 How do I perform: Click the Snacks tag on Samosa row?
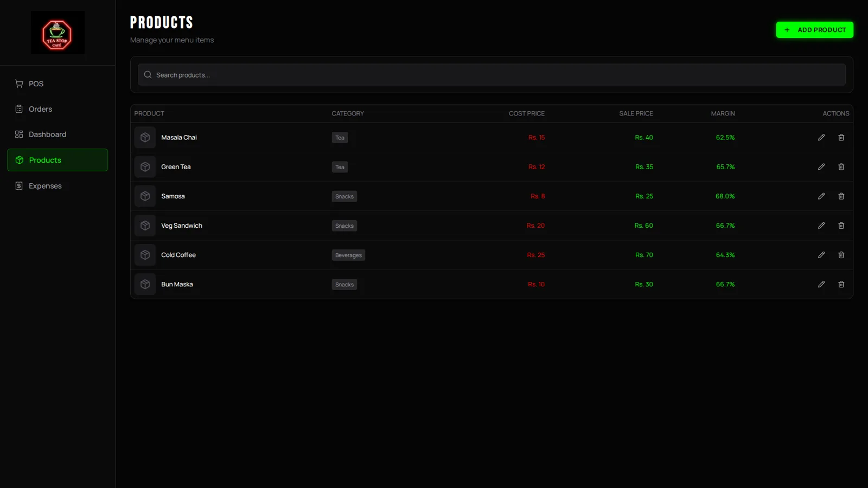tap(344, 197)
